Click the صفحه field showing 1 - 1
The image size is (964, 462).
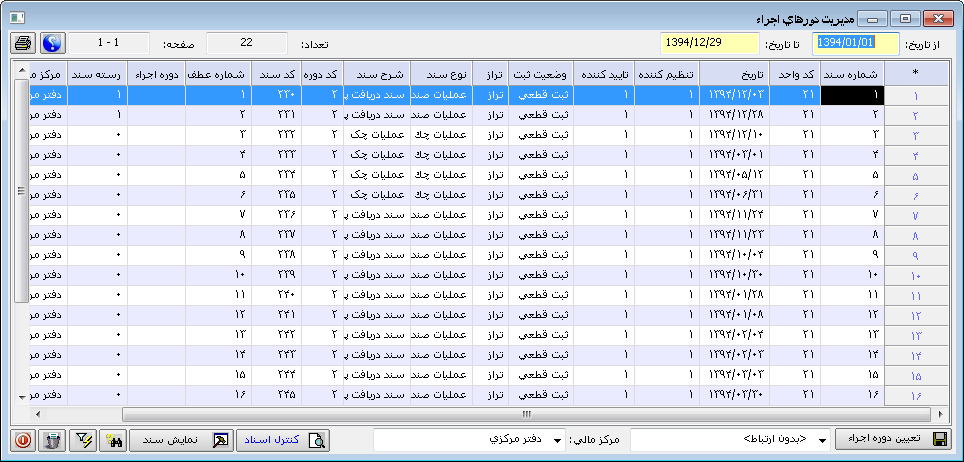pos(109,44)
